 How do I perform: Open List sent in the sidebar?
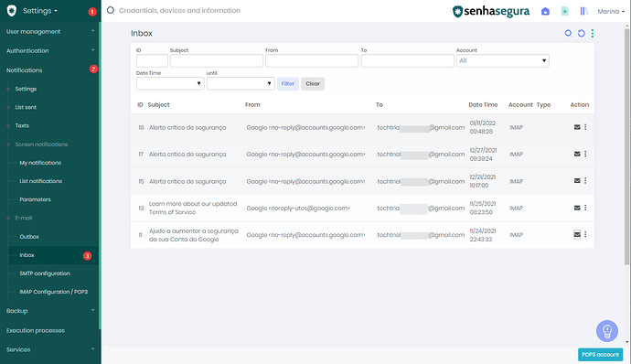tap(26, 107)
